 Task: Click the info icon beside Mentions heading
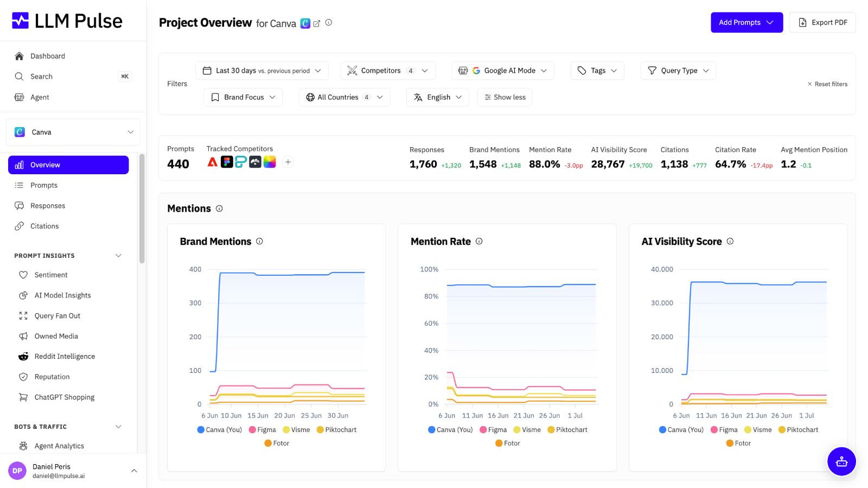point(219,208)
